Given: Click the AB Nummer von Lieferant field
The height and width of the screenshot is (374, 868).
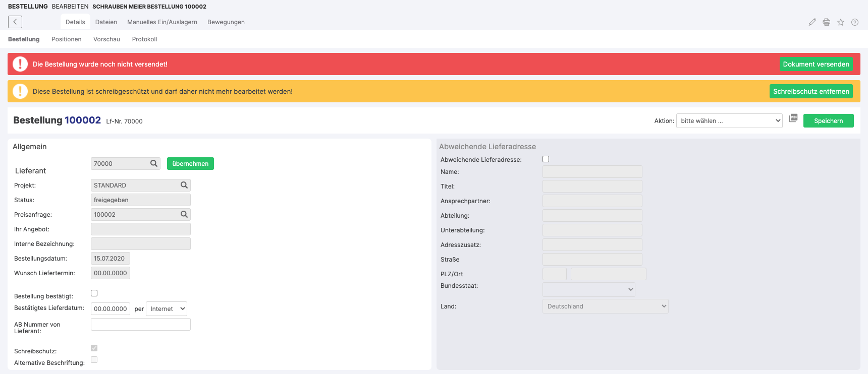Looking at the screenshot, I should [x=141, y=325].
